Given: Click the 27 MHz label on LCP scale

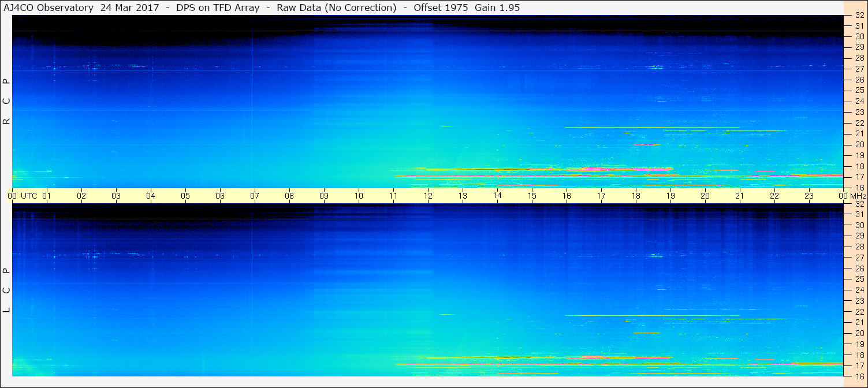Looking at the screenshot, I should tap(859, 258).
